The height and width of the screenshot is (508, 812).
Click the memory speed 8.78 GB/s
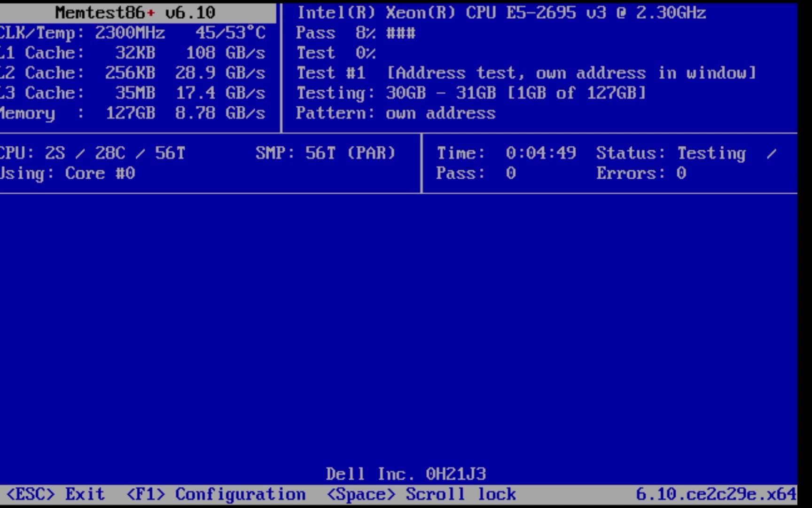[x=220, y=113]
